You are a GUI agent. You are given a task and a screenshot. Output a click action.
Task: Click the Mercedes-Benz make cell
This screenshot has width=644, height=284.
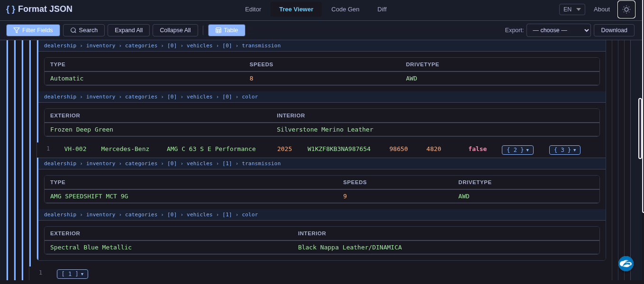pos(125,149)
